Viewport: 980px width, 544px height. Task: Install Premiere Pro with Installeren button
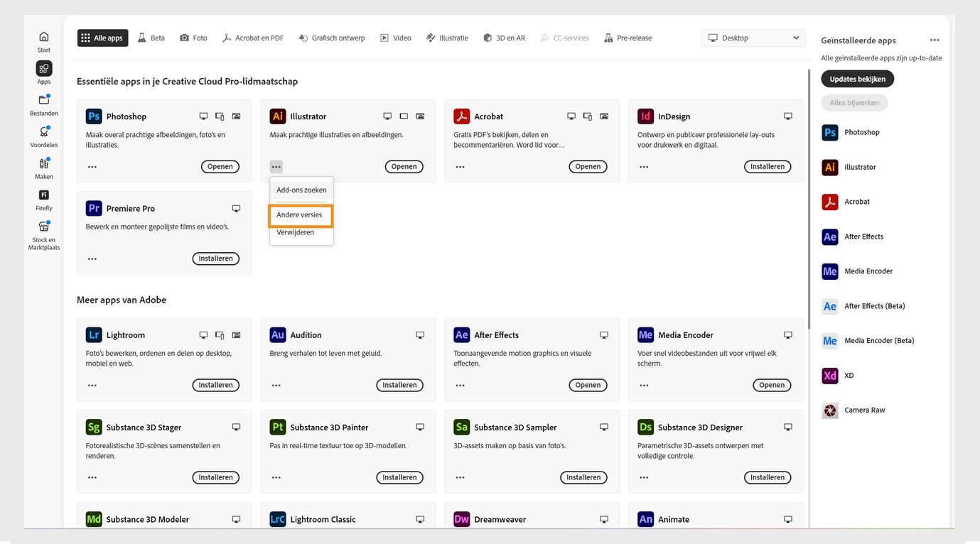pyautogui.click(x=215, y=259)
